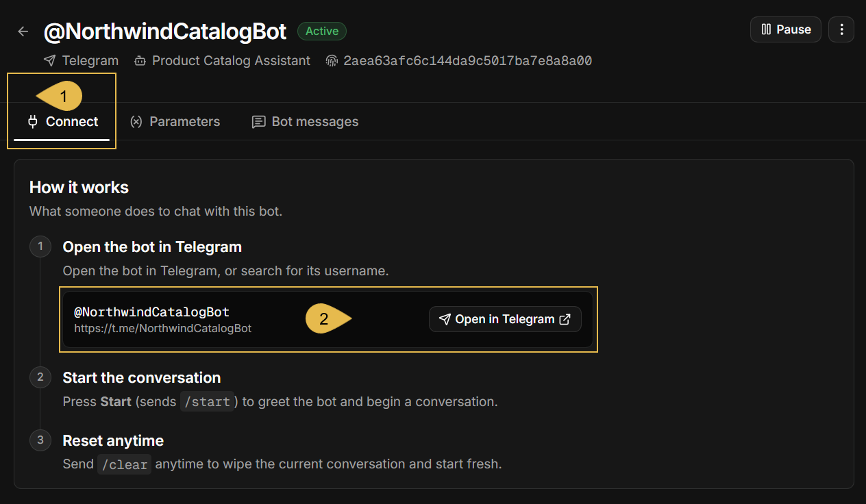The height and width of the screenshot is (504, 866).
Task: Click the Telegram paper plane icon in header
Action: coord(49,61)
